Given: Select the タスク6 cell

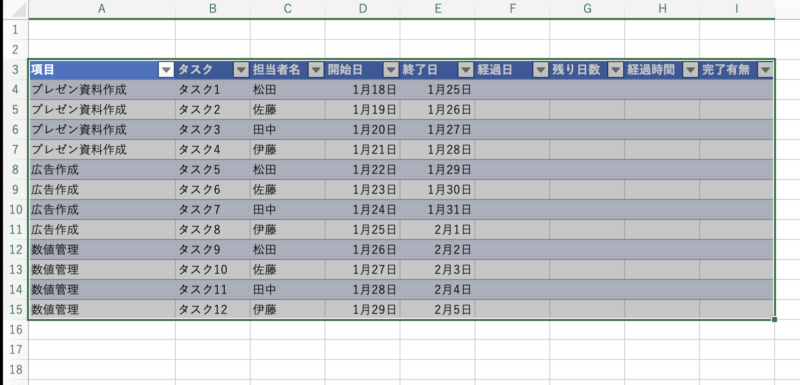Looking at the screenshot, I should (x=213, y=190).
